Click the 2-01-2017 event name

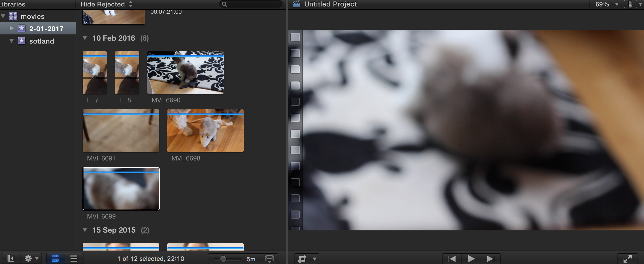point(46,29)
